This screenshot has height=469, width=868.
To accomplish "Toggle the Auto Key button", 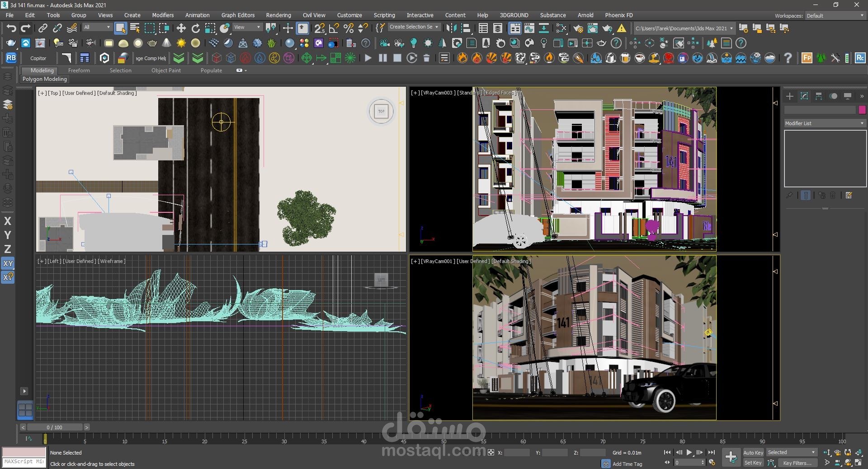I will tap(753, 452).
